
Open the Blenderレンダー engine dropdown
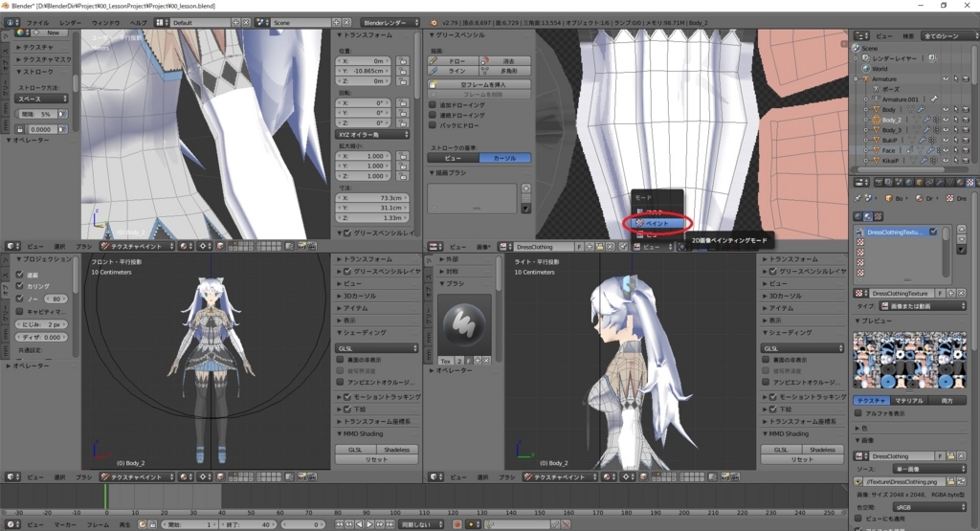pyautogui.click(x=391, y=23)
